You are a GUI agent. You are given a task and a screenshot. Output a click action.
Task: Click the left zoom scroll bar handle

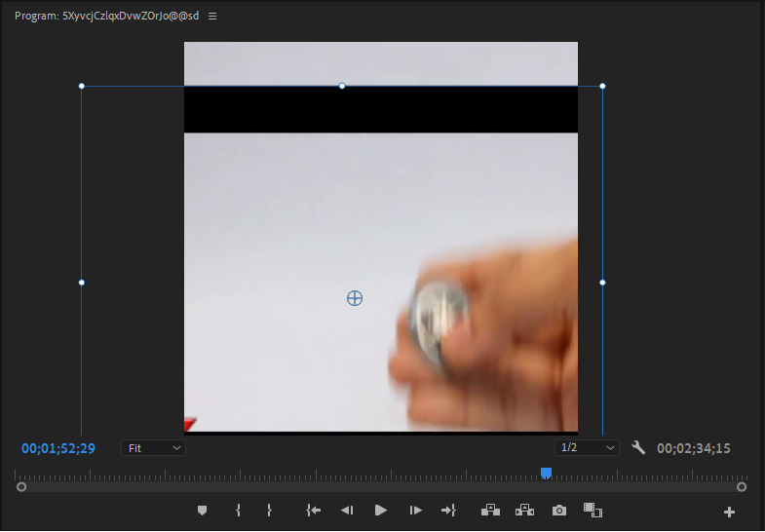coord(21,486)
